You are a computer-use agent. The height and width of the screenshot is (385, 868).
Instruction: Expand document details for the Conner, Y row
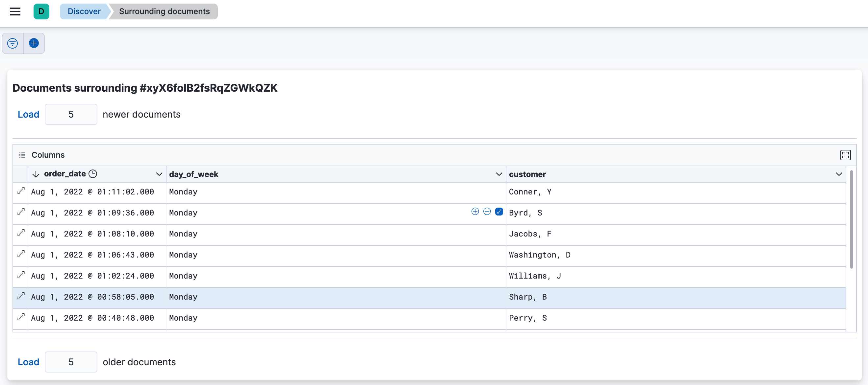(x=21, y=191)
